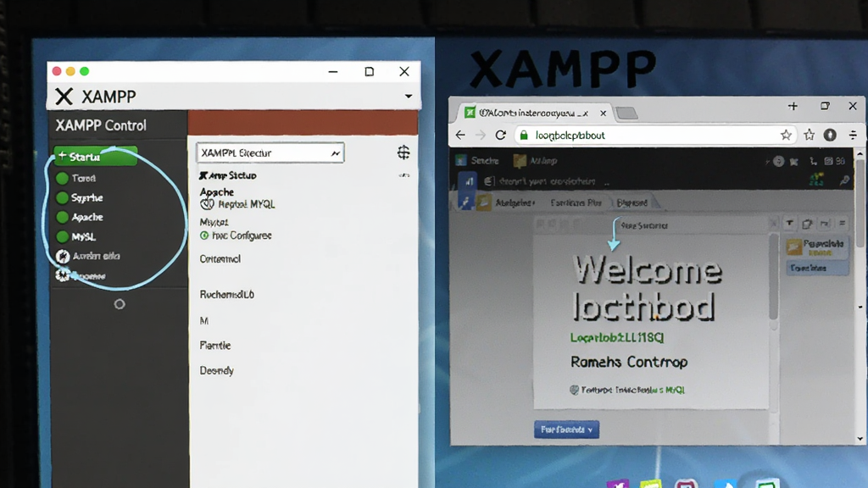Screen dimensions: 868x488
Task: Click 'Plamtie' in XAMPP panel list
Action: 215,346
